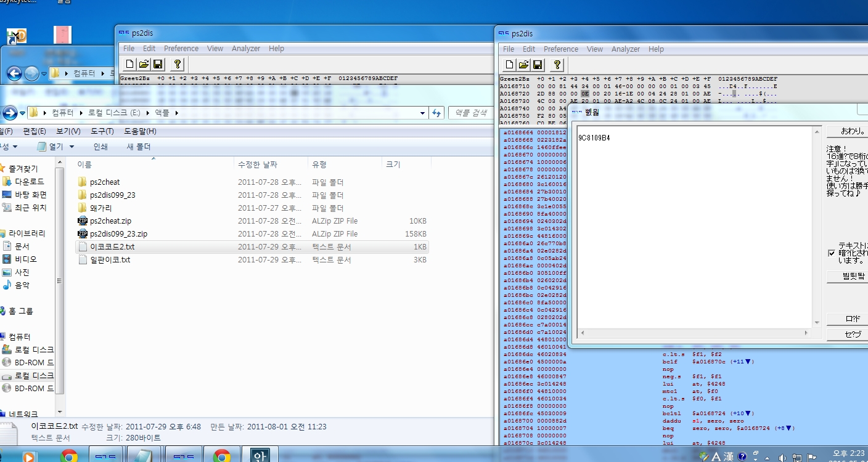The width and height of the screenshot is (868, 462).
Task: Open Edit menu in right ps2dis window
Action: (x=529, y=49)
